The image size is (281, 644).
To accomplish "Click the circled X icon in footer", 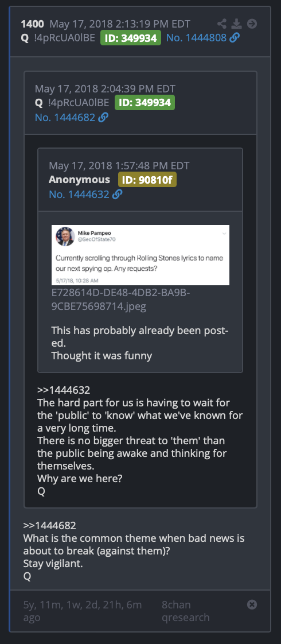I will click(252, 604).
